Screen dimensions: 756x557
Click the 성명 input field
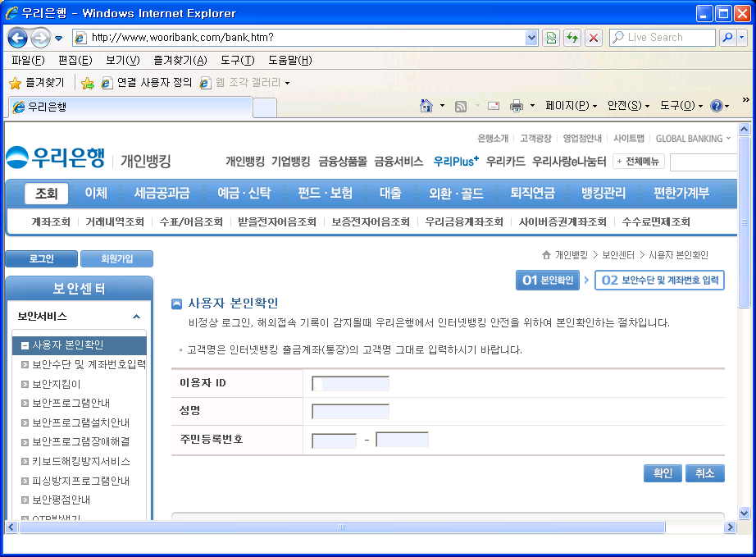350,411
